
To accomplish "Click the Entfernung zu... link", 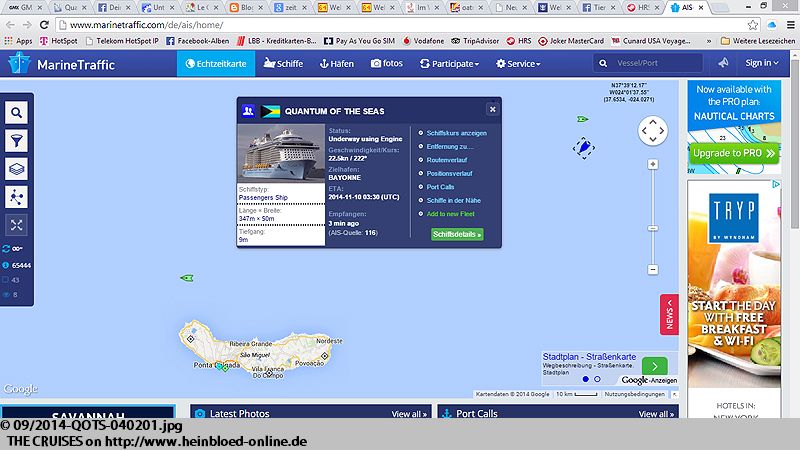I will click(x=449, y=146).
